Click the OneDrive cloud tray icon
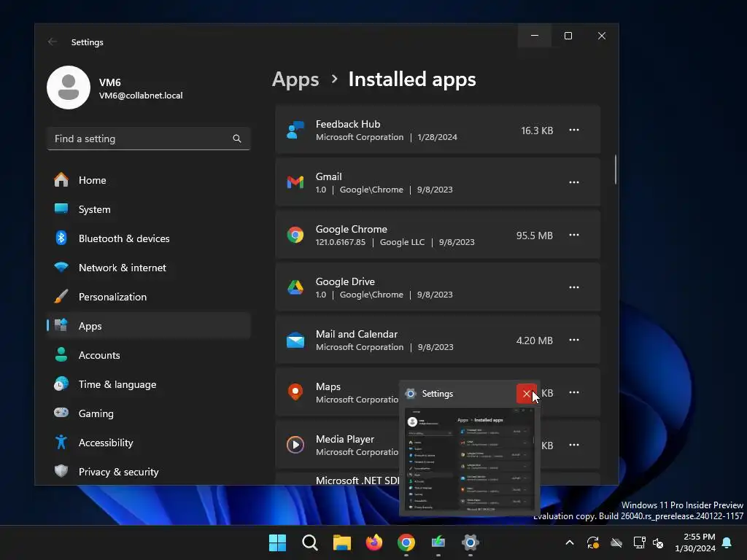Screen dimensions: 747x560 point(616,542)
